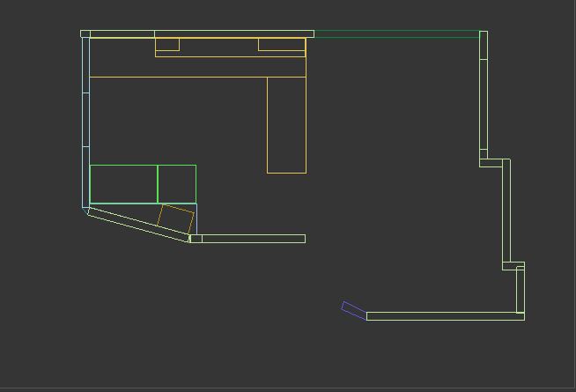
Task: Select the angled wall at bottom-left
Action: (138, 224)
